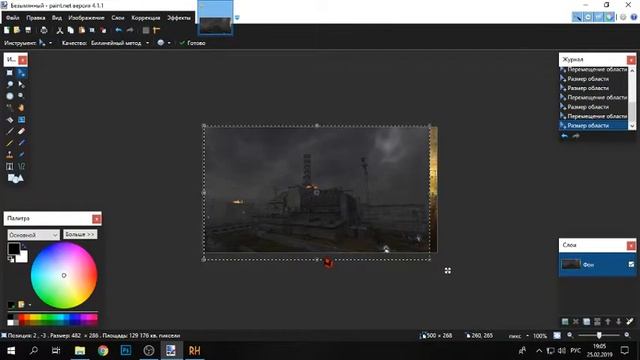Select the Move Selection tool
This screenshot has height=360, width=640.
pos(21,84)
